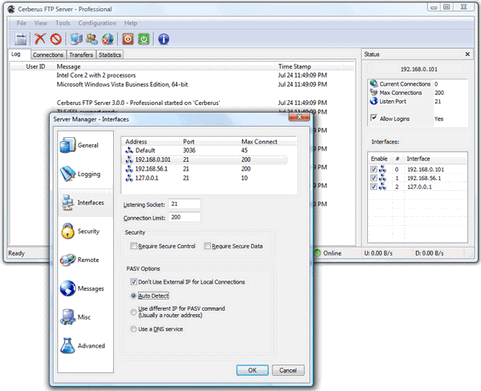Click the Message column header in the log
Screen dimensions: 481x391
[x=68, y=66]
